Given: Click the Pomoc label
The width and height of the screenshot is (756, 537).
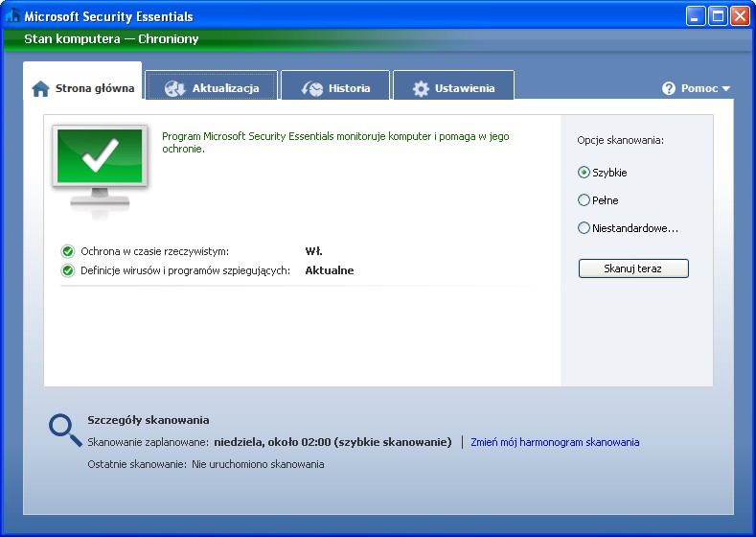Looking at the screenshot, I should [x=699, y=88].
